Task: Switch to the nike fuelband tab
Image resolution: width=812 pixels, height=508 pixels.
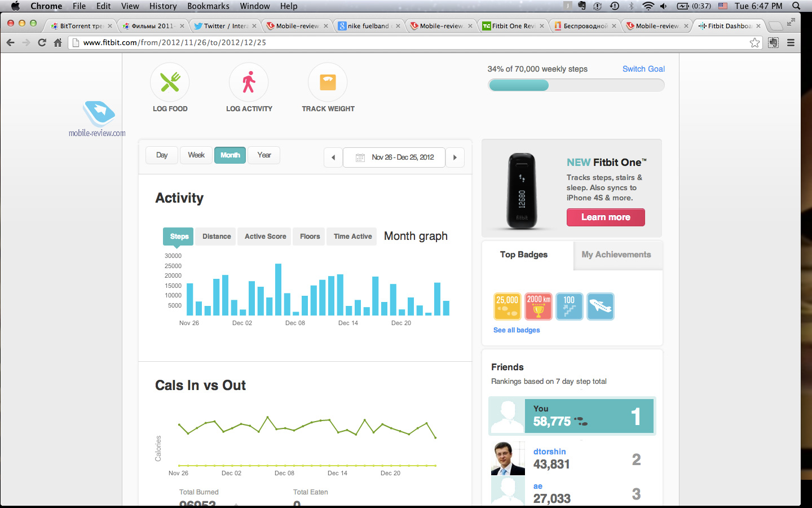Action: coord(368,26)
